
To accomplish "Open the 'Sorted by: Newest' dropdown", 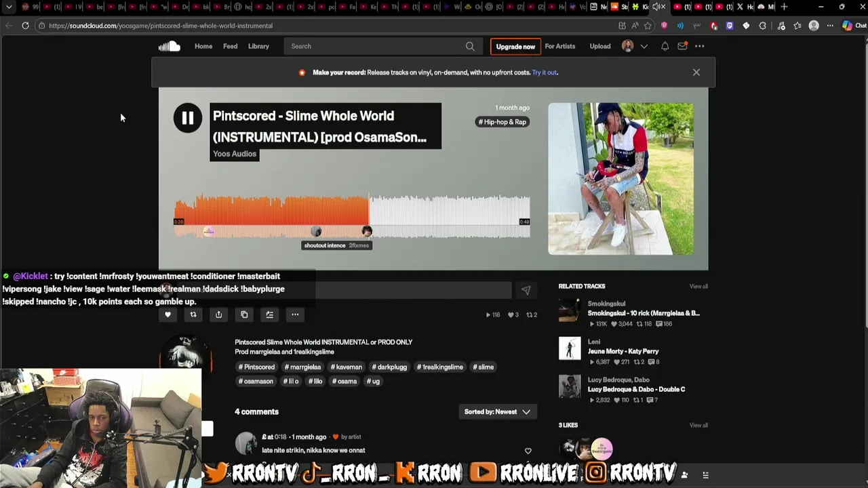I will tap(497, 412).
